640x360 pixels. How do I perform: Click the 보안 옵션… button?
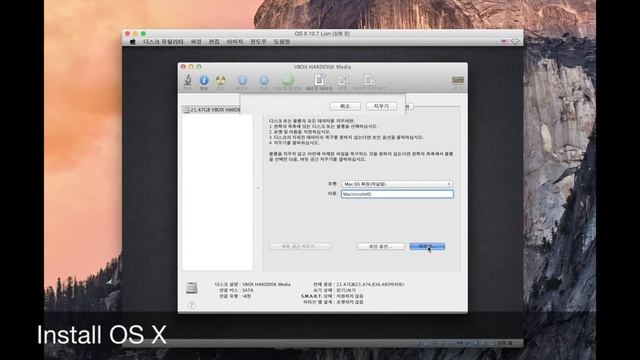(x=381, y=247)
